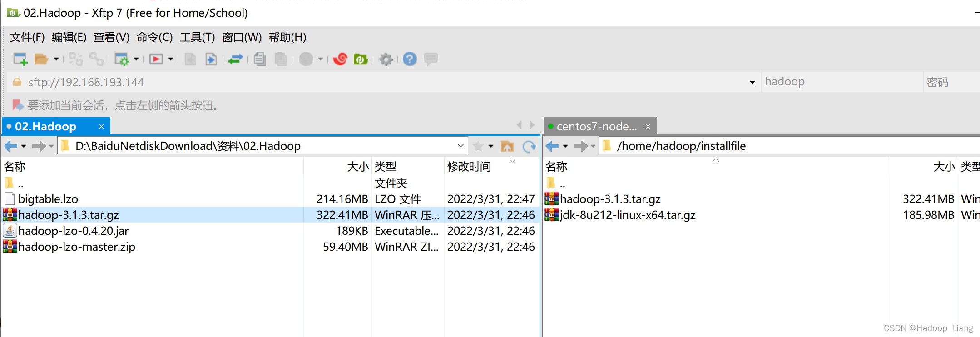980x337 pixels.
Task: Go forward in local pane navigation
Action: click(39, 146)
